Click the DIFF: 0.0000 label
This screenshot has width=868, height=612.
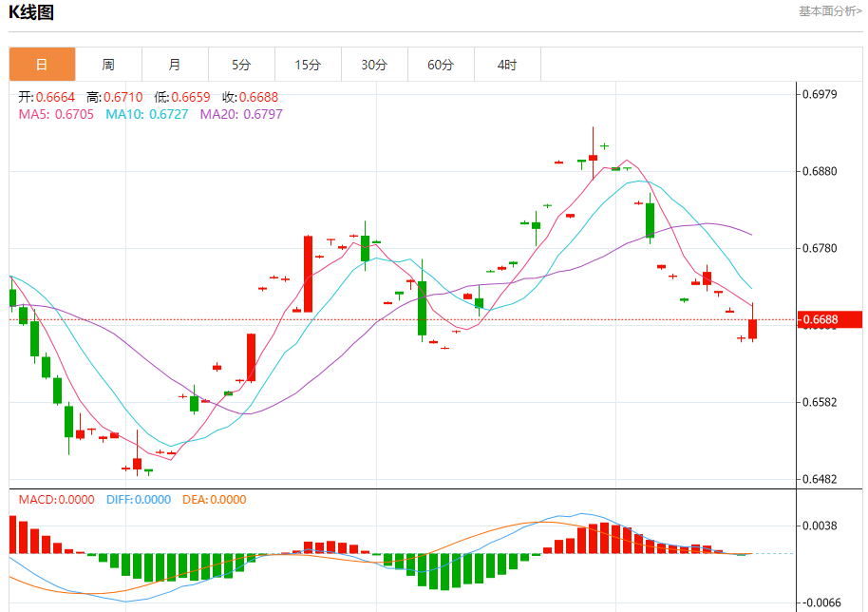click(x=139, y=500)
